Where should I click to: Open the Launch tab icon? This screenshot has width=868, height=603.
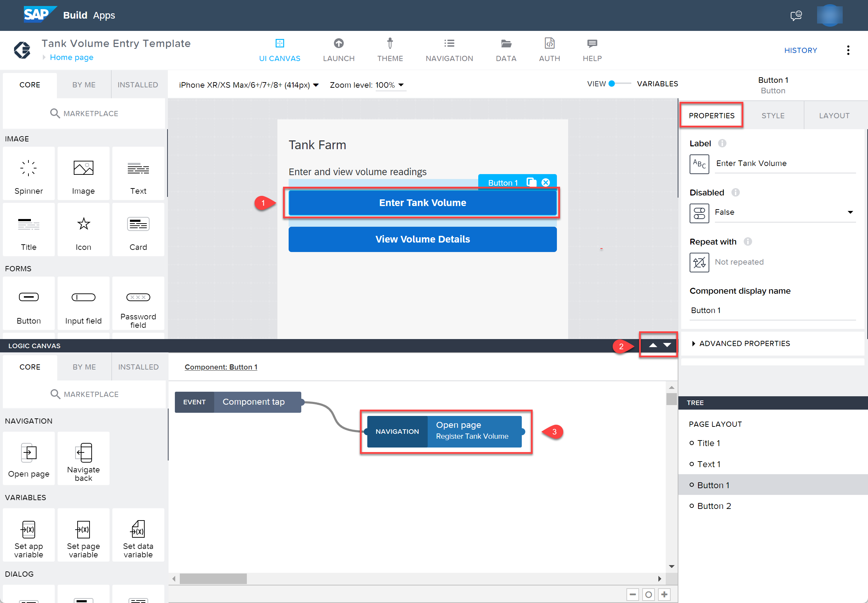[x=338, y=44]
